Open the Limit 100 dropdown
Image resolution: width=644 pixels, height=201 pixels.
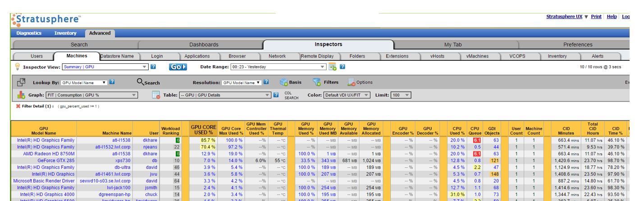click(401, 95)
